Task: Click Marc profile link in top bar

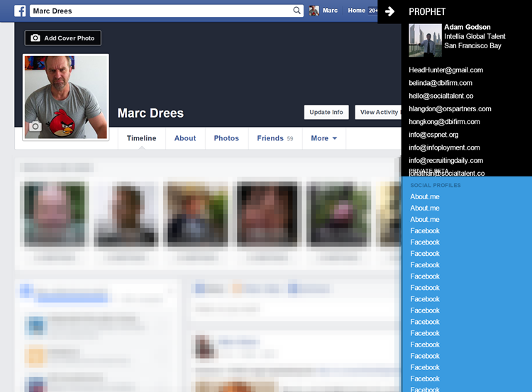Action: 330,11
